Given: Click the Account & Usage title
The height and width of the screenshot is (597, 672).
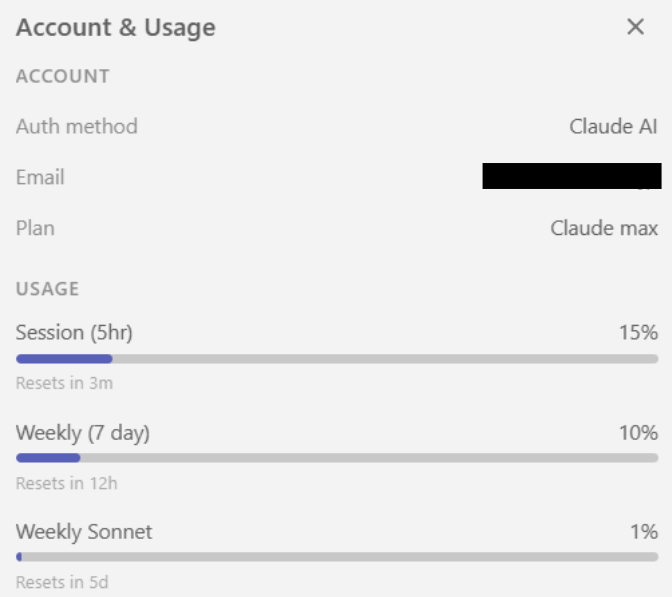Looking at the screenshot, I should pos(115,27).
